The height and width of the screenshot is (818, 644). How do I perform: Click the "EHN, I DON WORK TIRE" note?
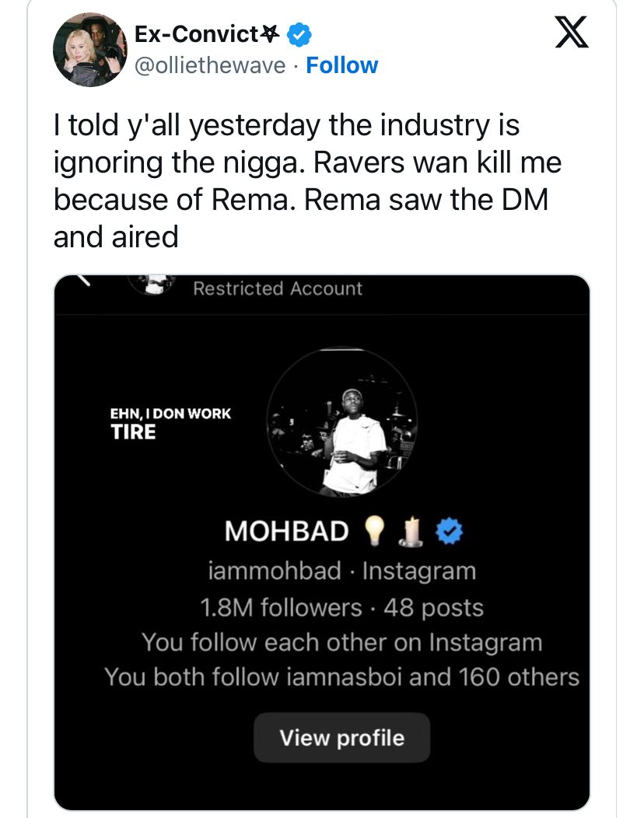170,423
